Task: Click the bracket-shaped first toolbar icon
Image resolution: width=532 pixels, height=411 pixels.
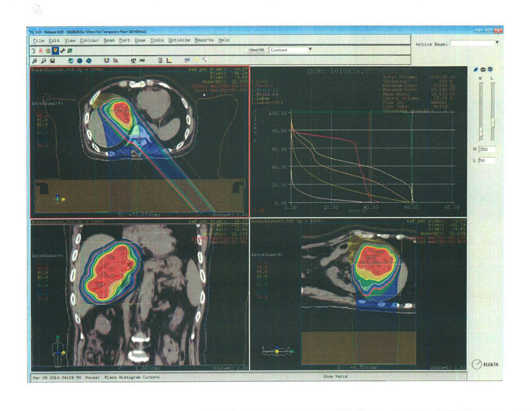Action: click(x=33, y=51)
